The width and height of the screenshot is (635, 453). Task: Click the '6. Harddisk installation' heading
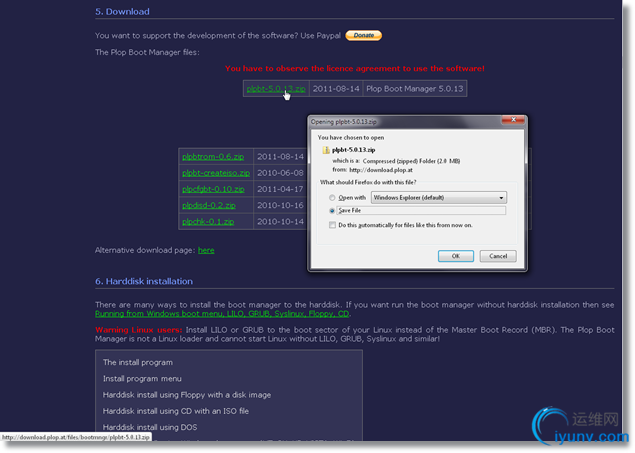pos(144,281)
